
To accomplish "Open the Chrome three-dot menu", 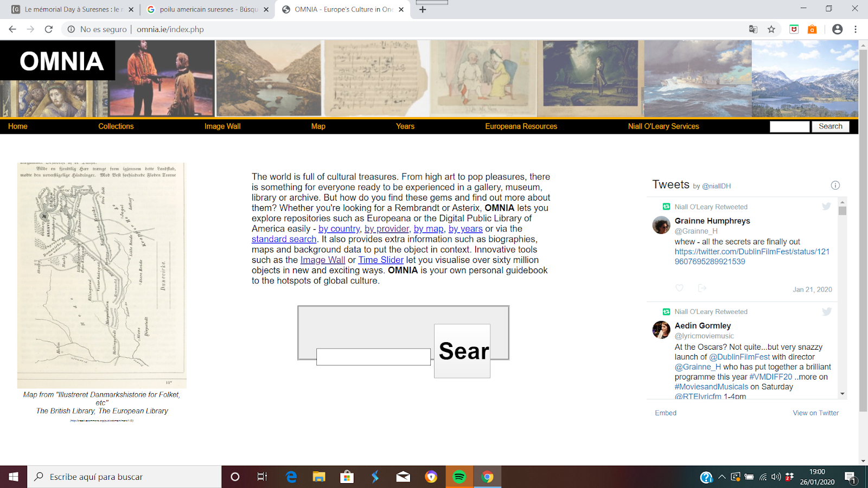I will (x=856, y=29).
